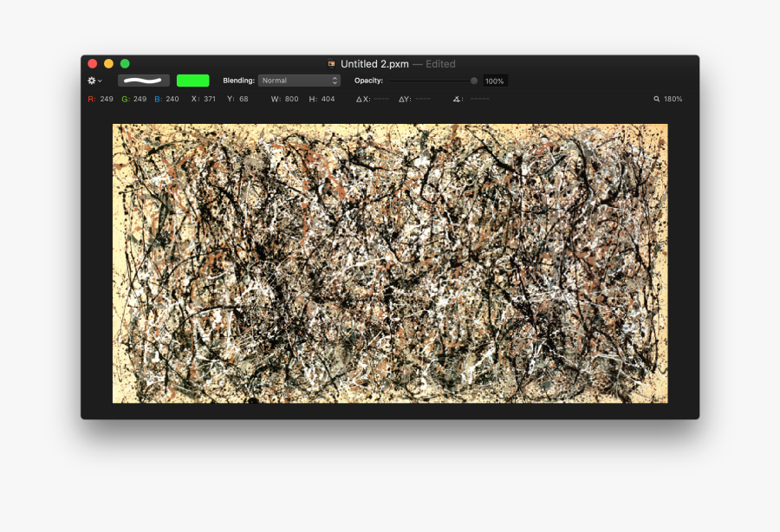Click the green G channel value
This screenshot has width=780, height=532.
[140, 100]
